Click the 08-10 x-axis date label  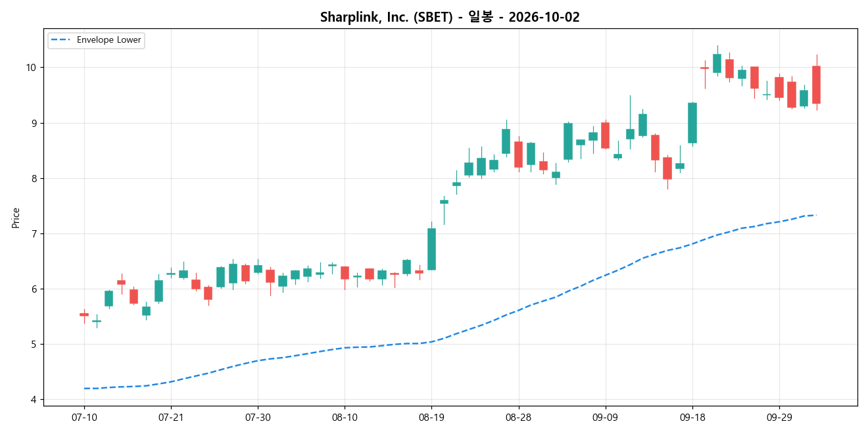(x=345, y=418)
